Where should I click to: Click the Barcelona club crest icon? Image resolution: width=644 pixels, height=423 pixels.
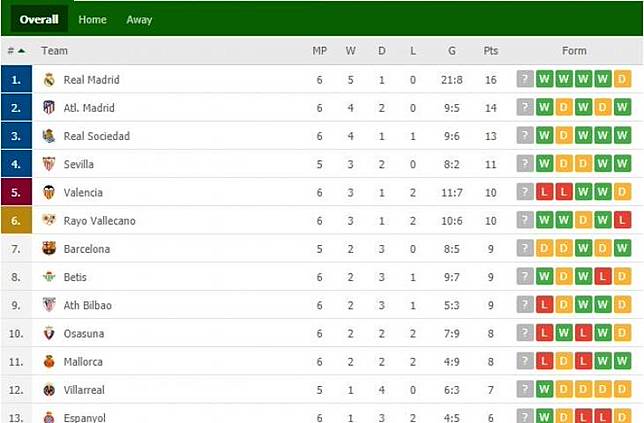[x=49, y=249]
